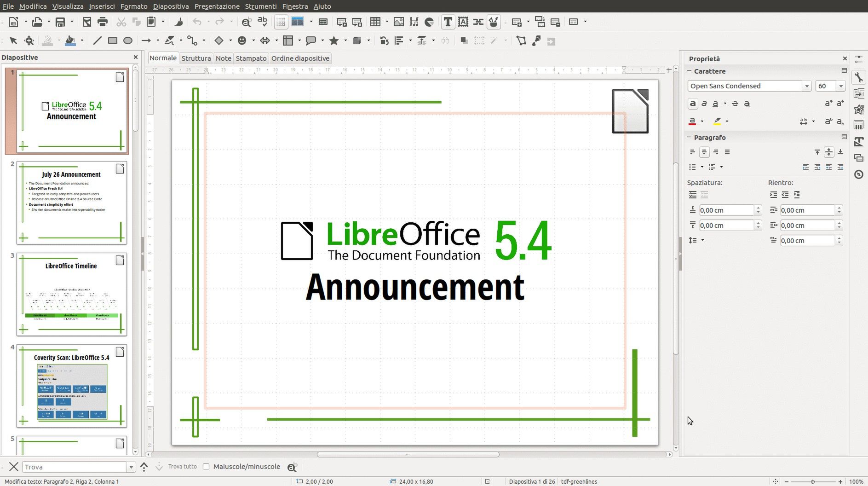Click the Trova search input field
868x486 pixels.
pyautogui.click(x=75, y=467)
